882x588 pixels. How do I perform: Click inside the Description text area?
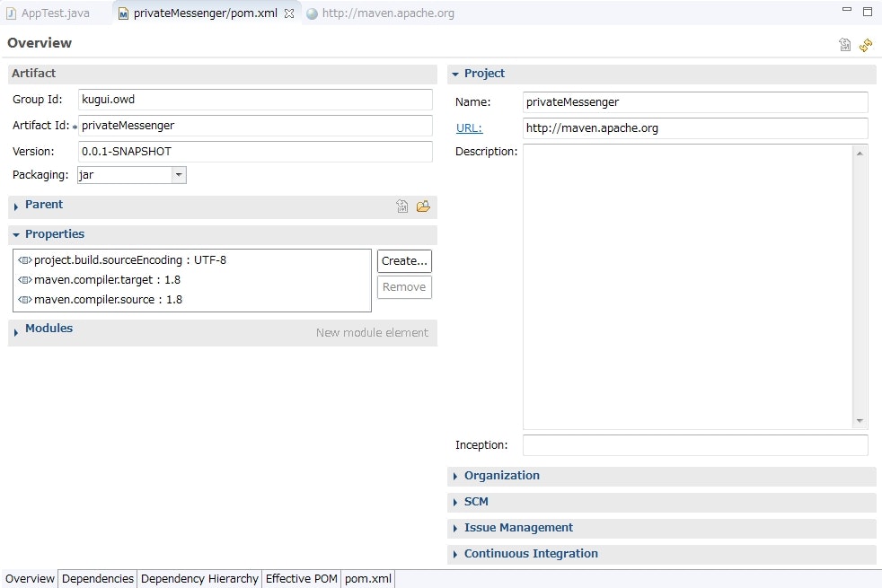[x=687, y=286]
